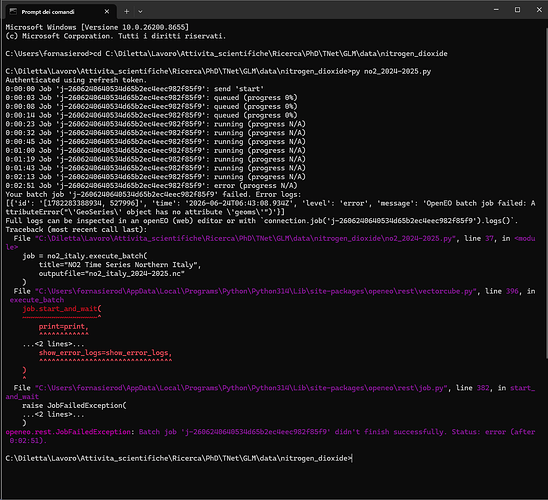This screenshot has width=548, height=500.
Task: Click the job.py file path
Action: click(x=241, y=388)
